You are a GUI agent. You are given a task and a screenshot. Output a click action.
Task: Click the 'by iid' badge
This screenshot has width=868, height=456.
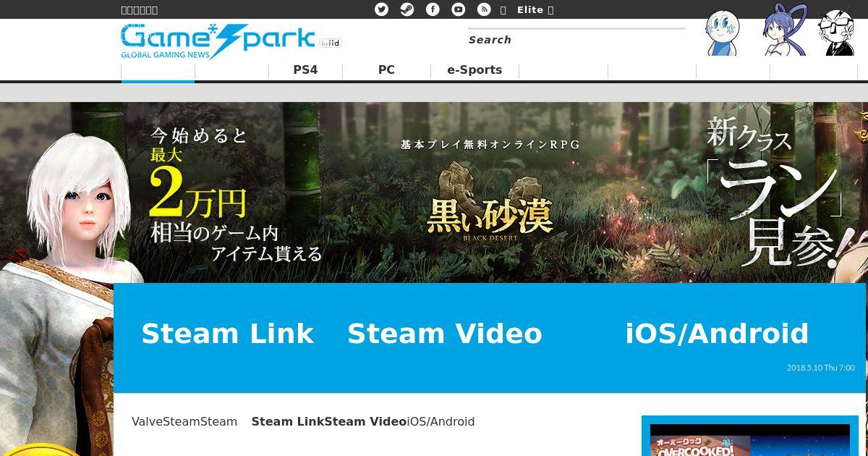(330, 43)
